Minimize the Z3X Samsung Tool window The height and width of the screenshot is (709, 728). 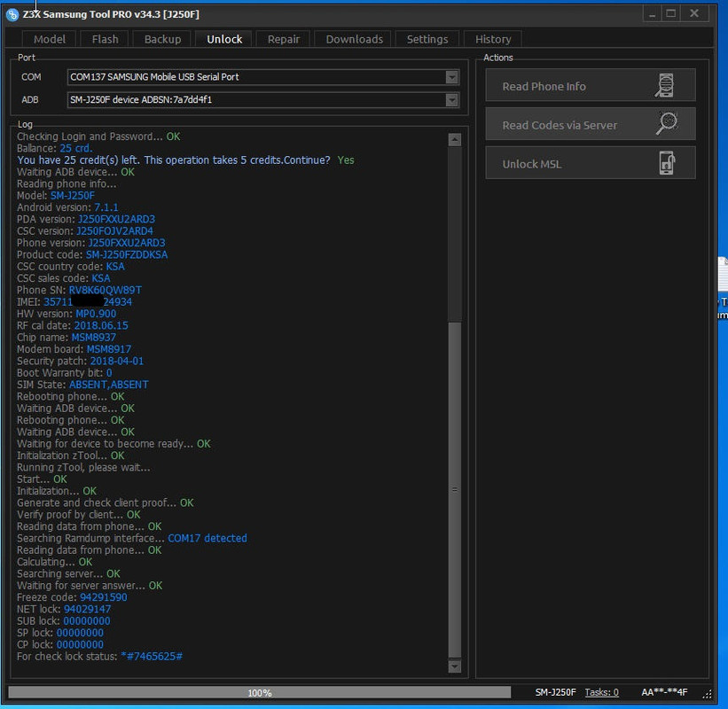click(653, 14)
